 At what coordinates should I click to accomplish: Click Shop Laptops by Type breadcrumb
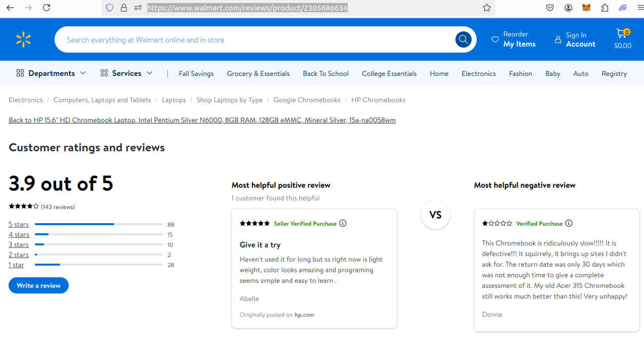tap(229, 100)
